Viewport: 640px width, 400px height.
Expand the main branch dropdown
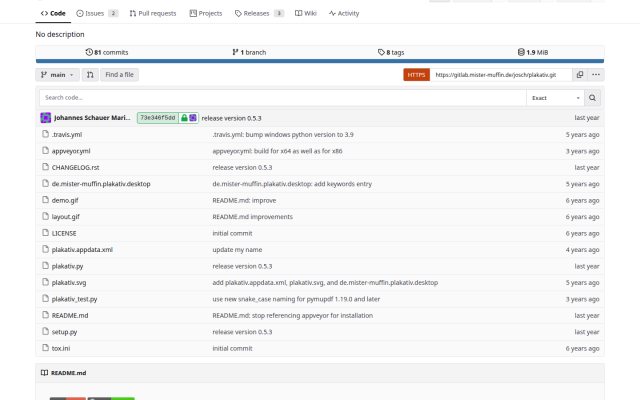pyautogui.click(x=58, y=75)
